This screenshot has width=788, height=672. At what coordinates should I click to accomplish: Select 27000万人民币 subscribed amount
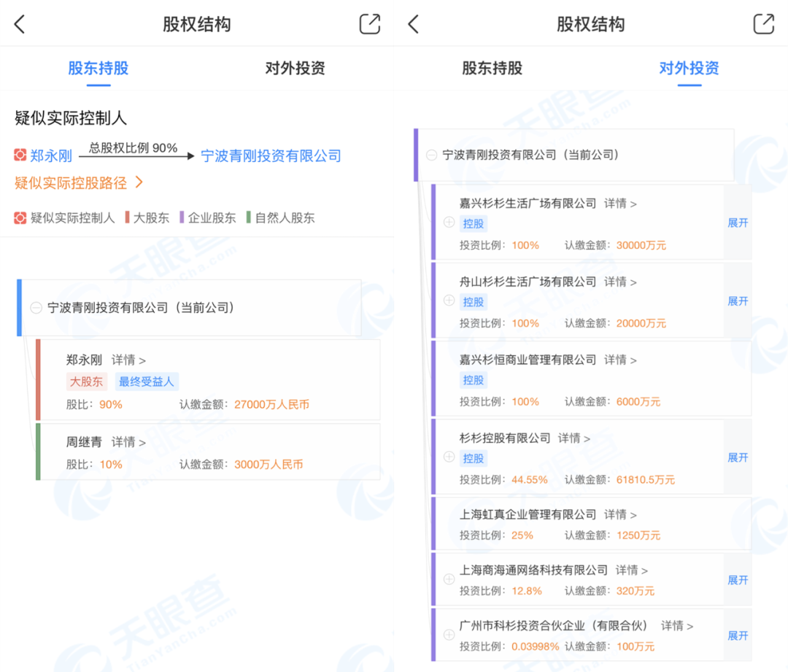tap(271, 405)
